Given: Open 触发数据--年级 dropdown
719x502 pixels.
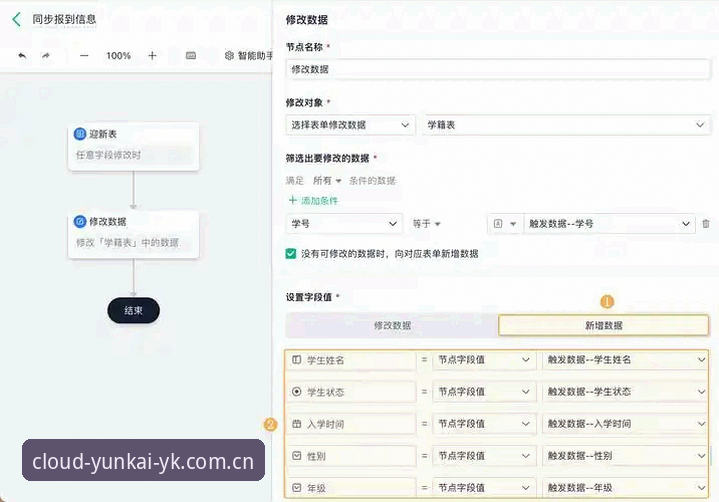Looking at the screenshot, I should [626, 488].
